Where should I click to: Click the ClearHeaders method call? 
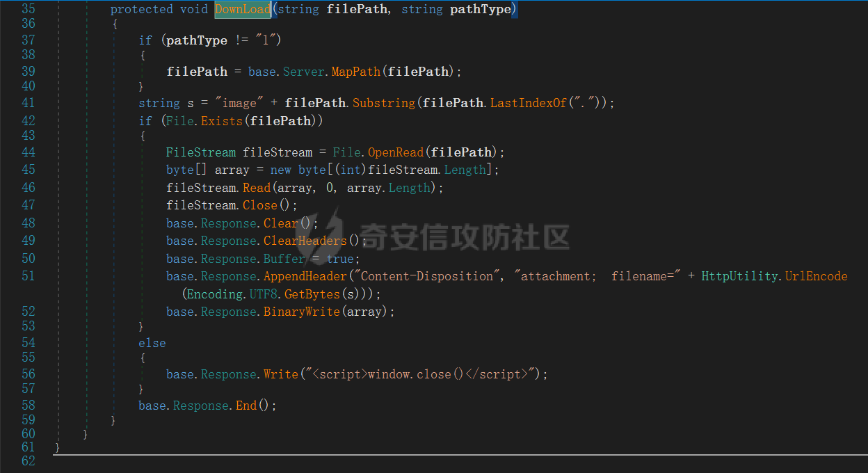click(305, 241)
